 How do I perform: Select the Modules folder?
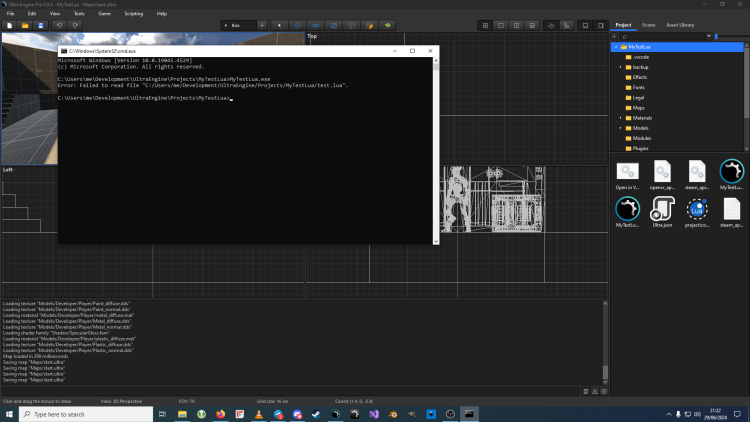pyautogui.click(x=638, y=138)
